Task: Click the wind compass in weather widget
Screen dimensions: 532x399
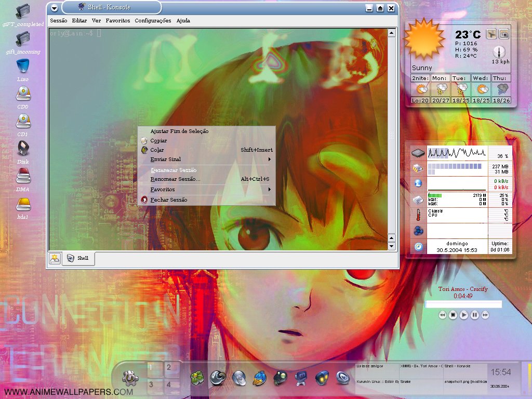Action: [499, 52]
